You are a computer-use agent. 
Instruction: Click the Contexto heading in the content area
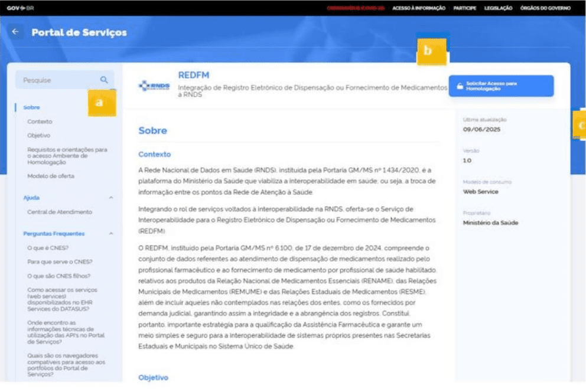(x=154, y=154)
